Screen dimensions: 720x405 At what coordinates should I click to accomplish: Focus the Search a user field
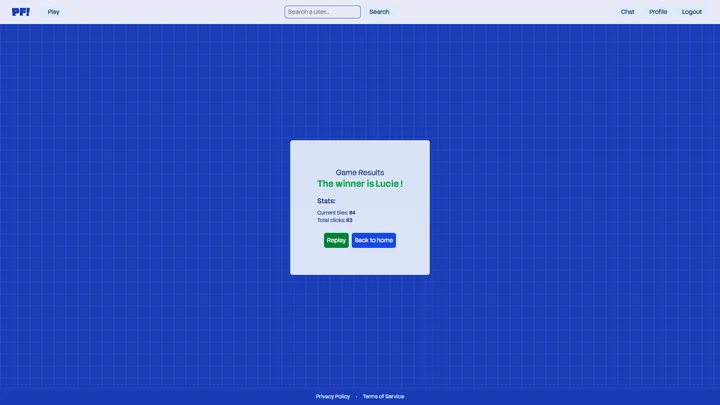pyautogui.click(x=322, y=12)
